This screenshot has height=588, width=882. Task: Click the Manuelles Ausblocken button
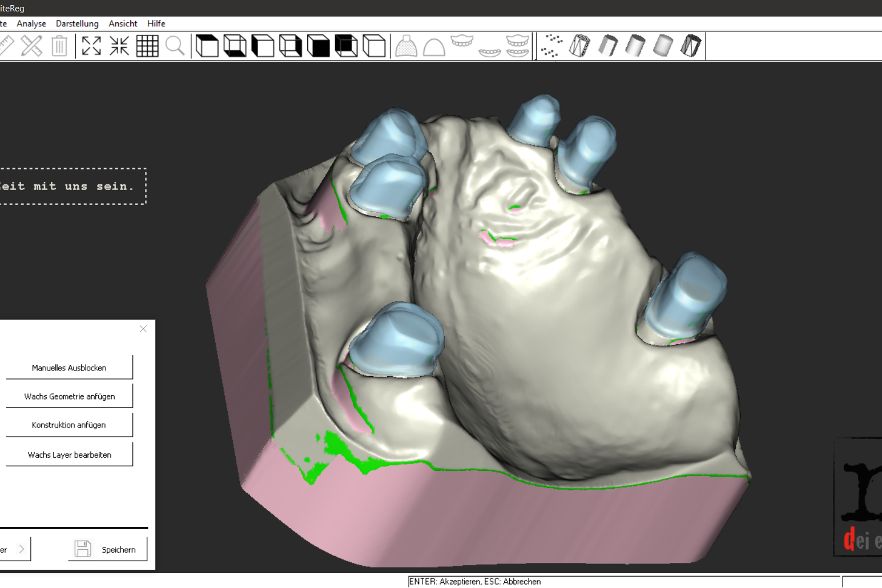coord(69,368)
